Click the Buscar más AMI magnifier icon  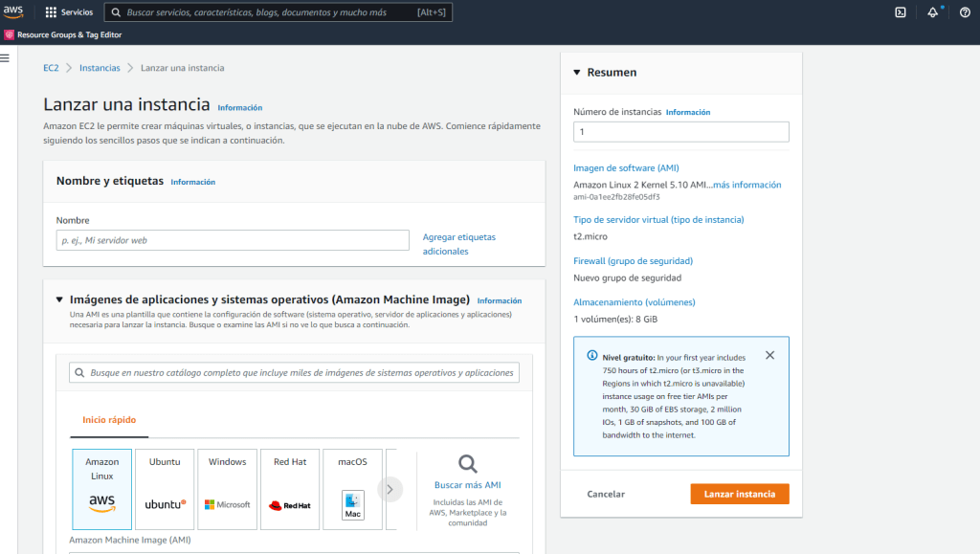(x=467, y=463)
